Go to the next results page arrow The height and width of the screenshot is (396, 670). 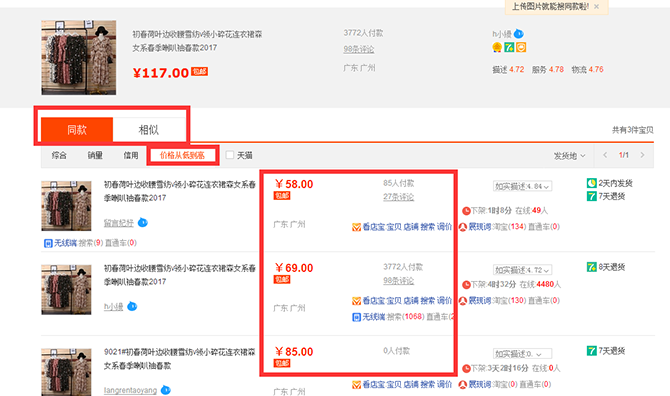642,155
